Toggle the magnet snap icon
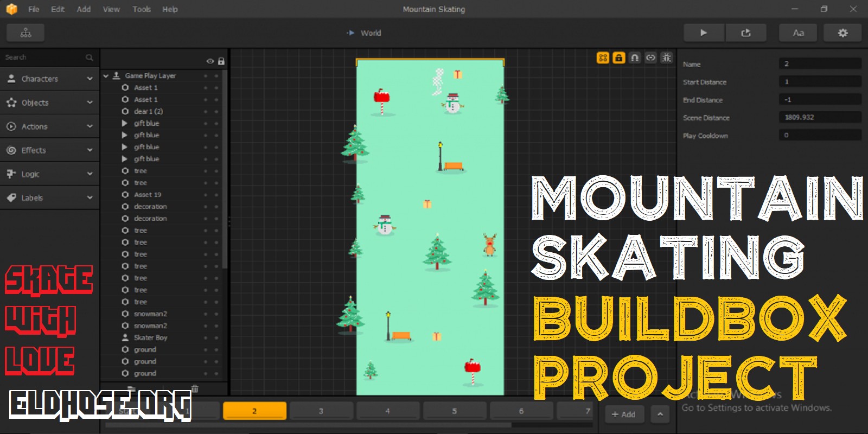 point(635,58)
